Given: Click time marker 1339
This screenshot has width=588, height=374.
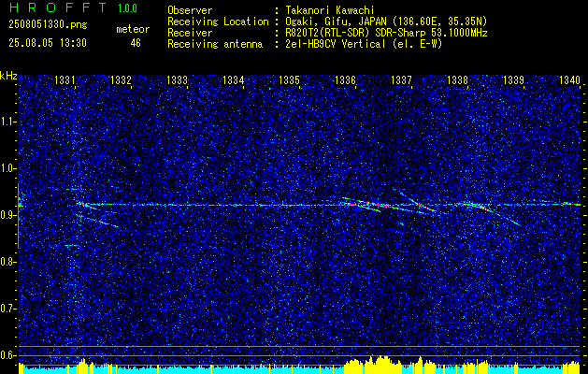Looking at the screenshot, I should (513, 79).
